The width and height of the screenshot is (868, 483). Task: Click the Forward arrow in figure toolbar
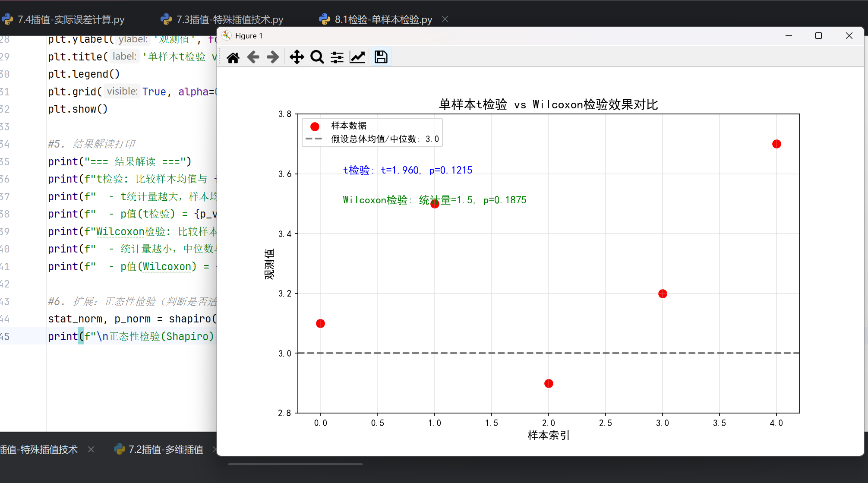273,57
